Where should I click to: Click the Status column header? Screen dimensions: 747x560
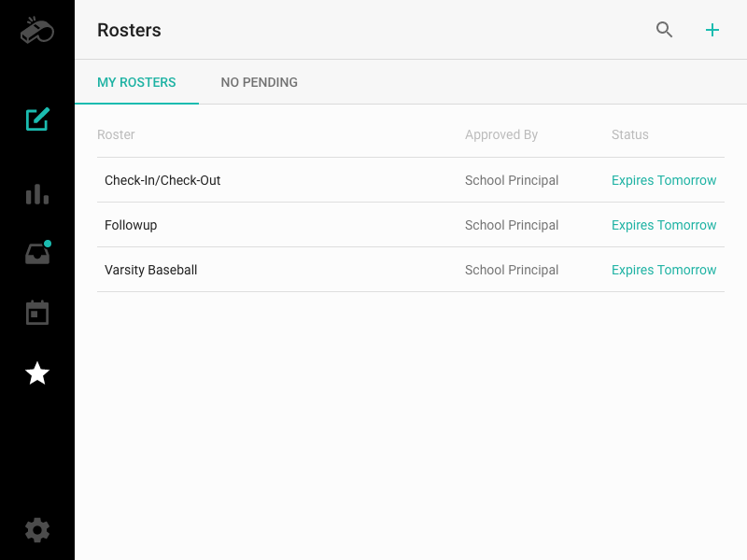[630, 134]
